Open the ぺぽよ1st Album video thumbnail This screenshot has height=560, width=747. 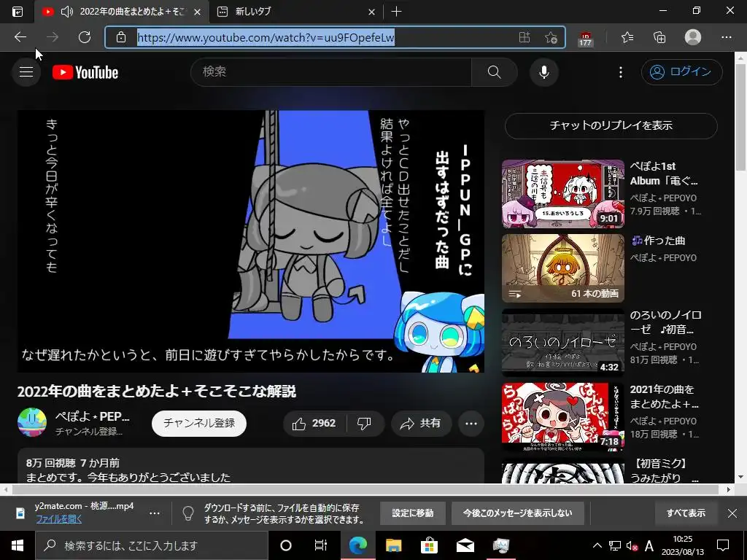point(562,194)
